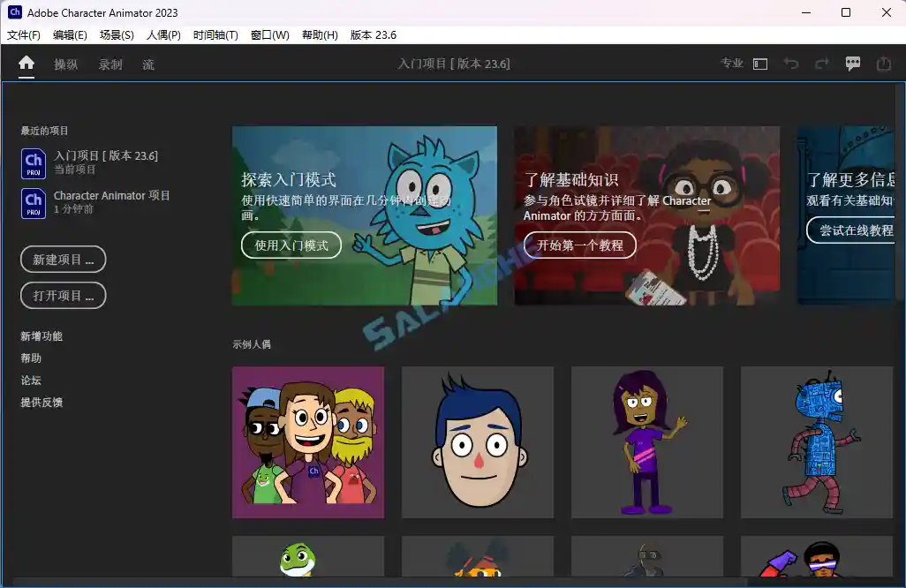
Task: Click the 新建项目 button
Action: (x=63, y=260)
